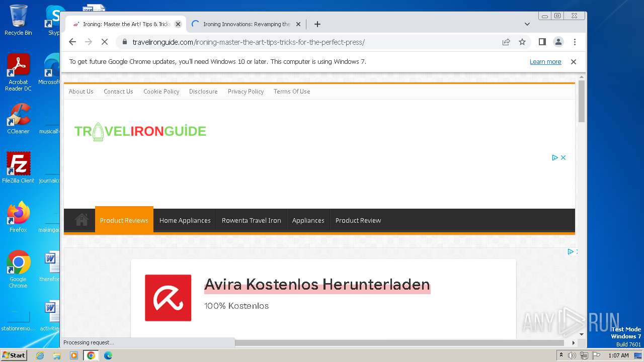This screenshot has width=644, height=362.
Task: Select the 'Ironing: Master the Art' tab
Action: pyautogui.click(x=126, y=24)
